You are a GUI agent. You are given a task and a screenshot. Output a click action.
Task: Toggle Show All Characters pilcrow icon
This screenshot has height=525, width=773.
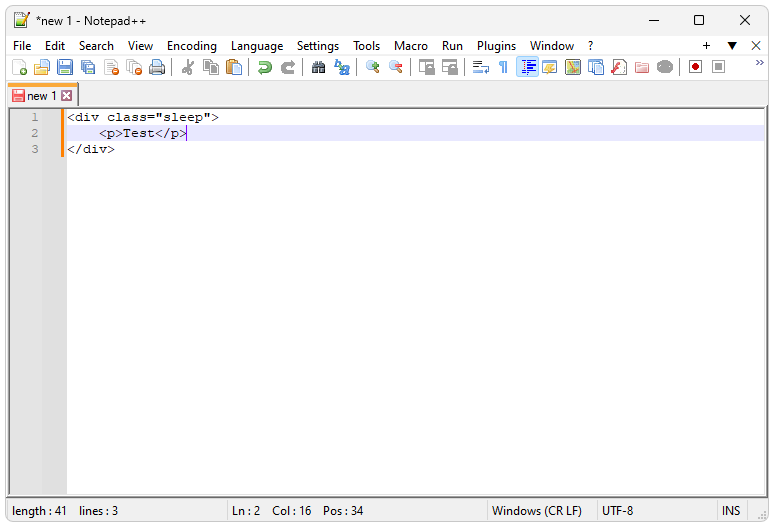503,67
